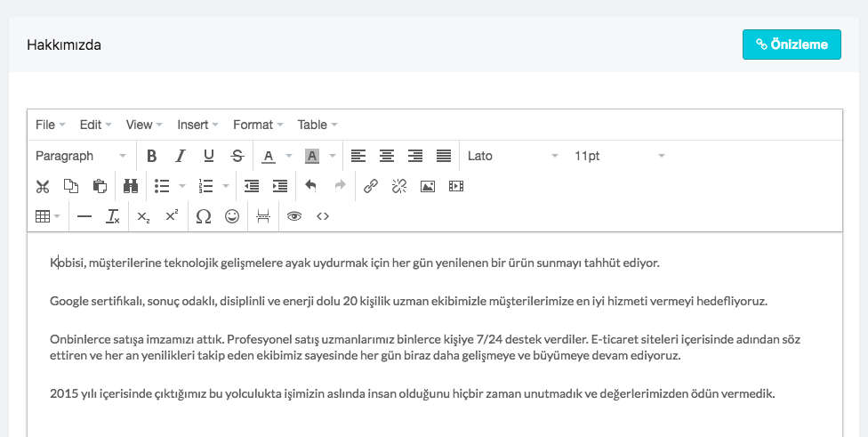Undo the last change
Screen dimensions: 868x437
click(311, 186)
